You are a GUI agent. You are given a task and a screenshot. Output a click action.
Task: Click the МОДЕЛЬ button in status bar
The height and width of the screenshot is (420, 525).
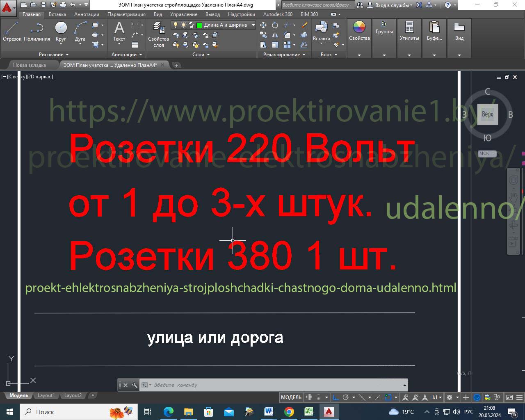click(291, 397)
